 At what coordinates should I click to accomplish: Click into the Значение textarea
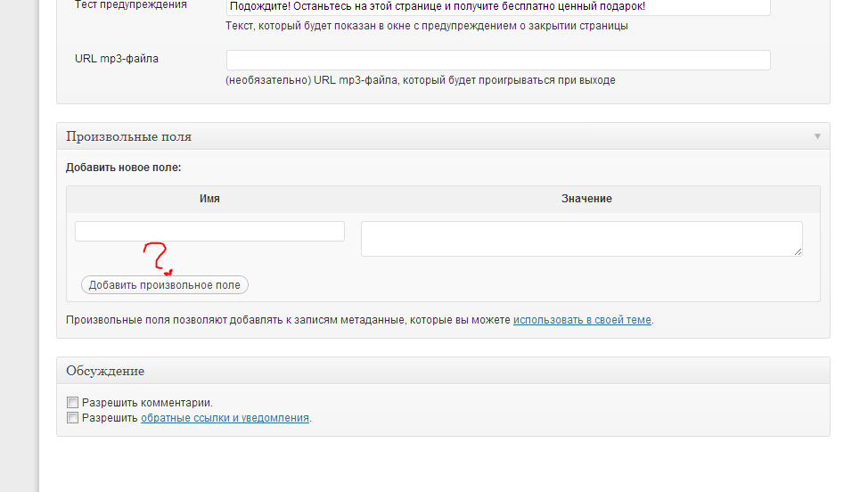pyautogui.click(x=581, y=239)
